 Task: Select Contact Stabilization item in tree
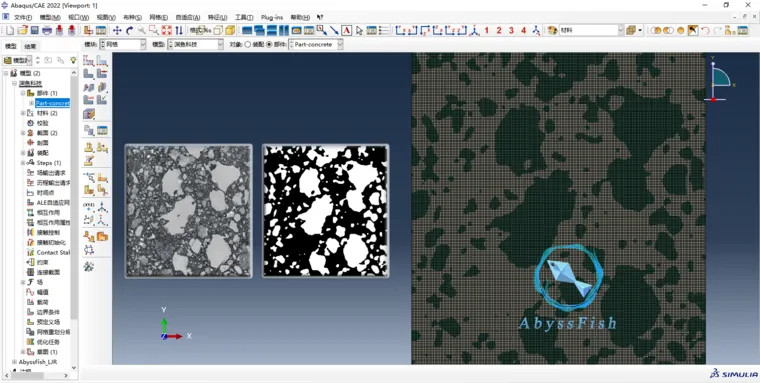point(53,253)
